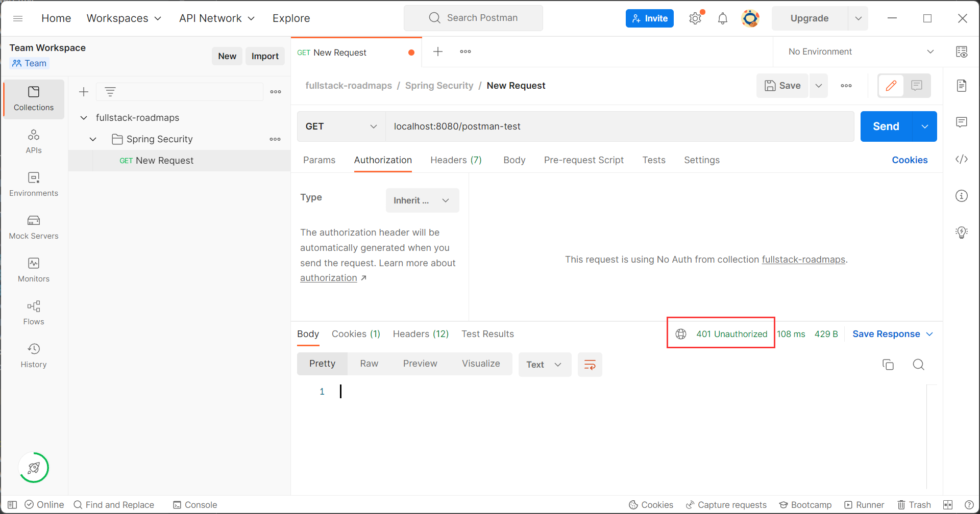Click the Search Postman box

click(x=473, y=18)
